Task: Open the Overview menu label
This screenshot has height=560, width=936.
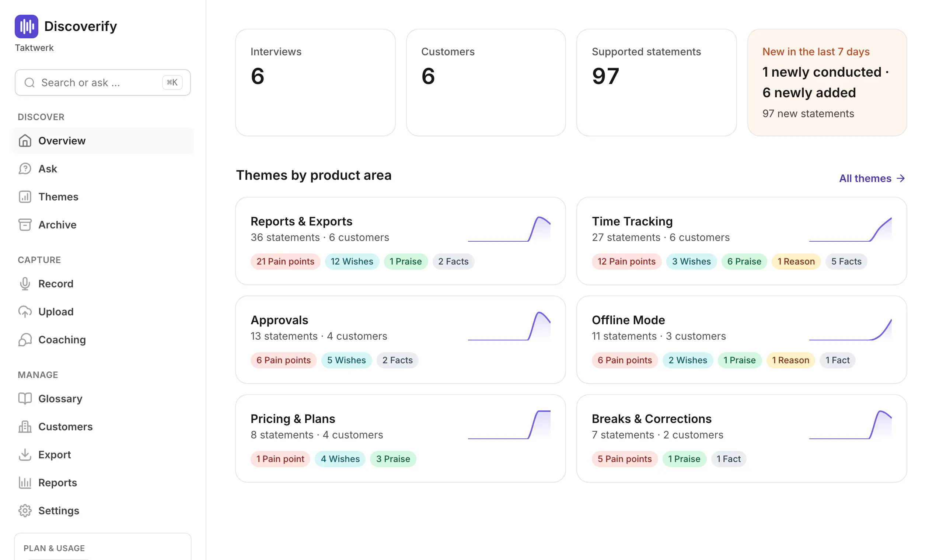Action: click(62, 141)
